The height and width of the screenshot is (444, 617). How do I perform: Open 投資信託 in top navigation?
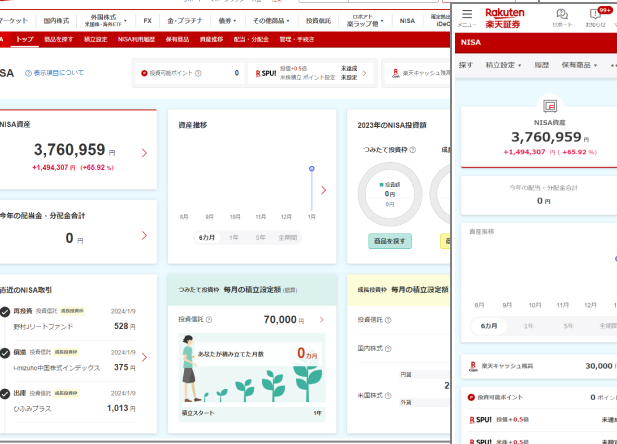point(318,20)
